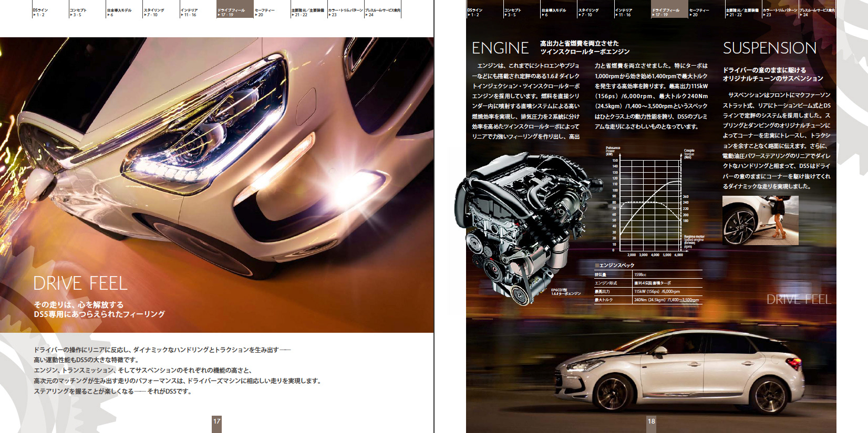Click subtitle 高出力と省燃費を両立させた

[580, 44]
